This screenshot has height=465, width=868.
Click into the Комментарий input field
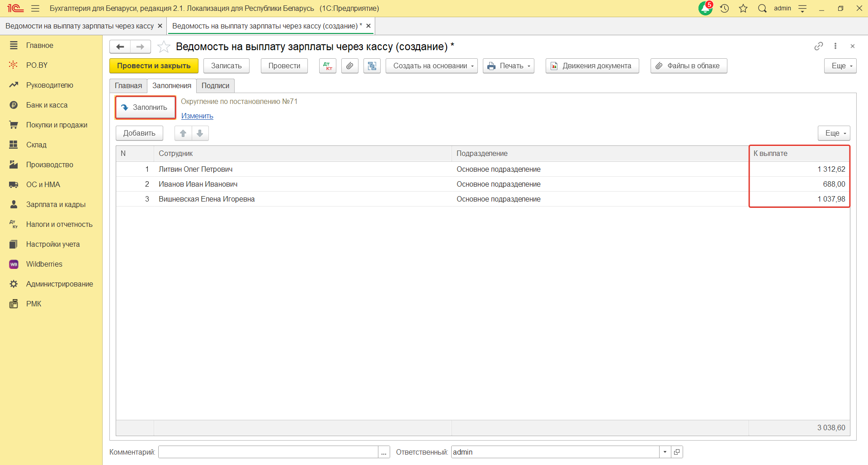coord(268,452)
